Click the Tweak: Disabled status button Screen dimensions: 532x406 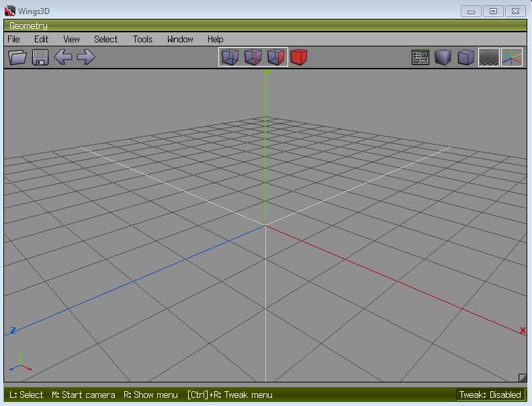[490, 395]
